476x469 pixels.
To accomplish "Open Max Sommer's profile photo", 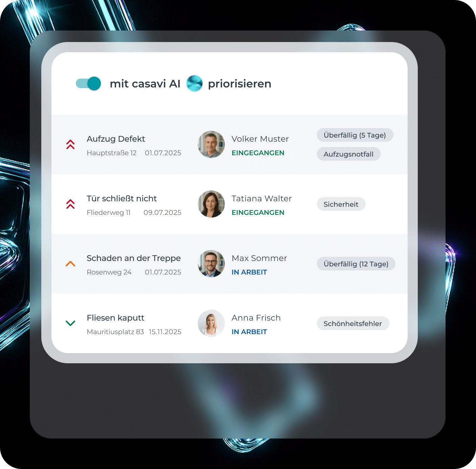I will click(211, 264).
